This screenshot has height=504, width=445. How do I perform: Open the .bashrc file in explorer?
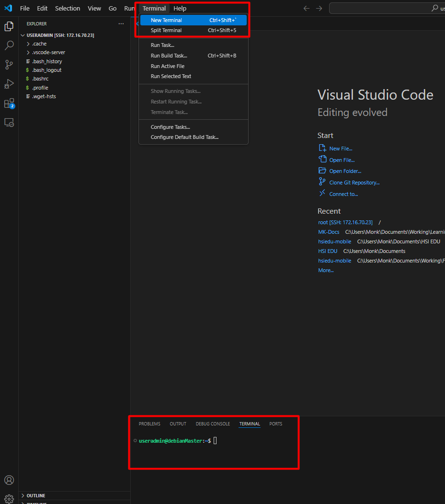coord(40,79)
